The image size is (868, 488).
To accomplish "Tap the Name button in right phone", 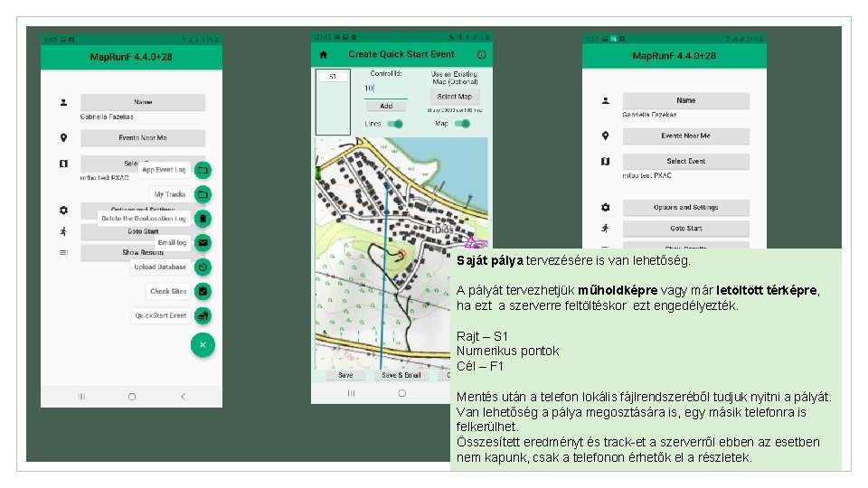I will [686, 100].
